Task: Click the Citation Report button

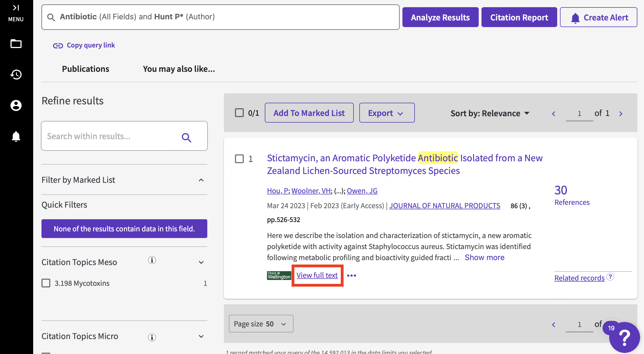Action: pos(519,17)
